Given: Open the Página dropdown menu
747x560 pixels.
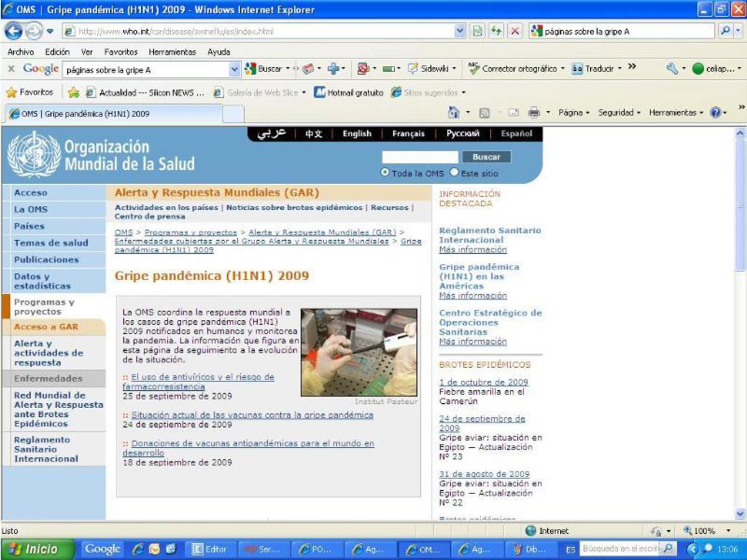Looking at the screenshot, I should (x=573, y=113).
